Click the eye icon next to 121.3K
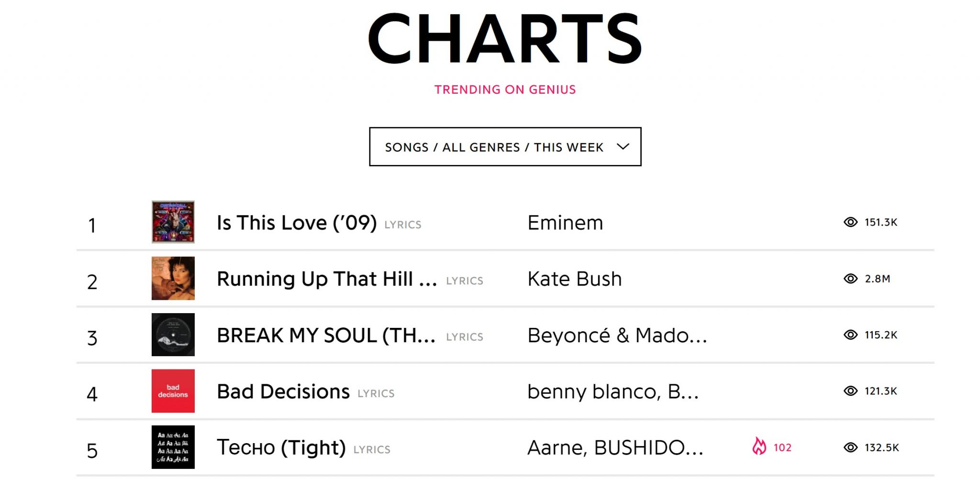Image resolution: width=980 pixels, height=479 pixels. point(850,391)
